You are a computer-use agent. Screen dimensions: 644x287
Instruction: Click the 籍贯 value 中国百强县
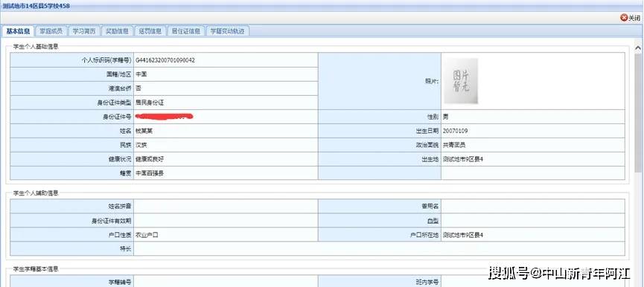coord(150,173)
